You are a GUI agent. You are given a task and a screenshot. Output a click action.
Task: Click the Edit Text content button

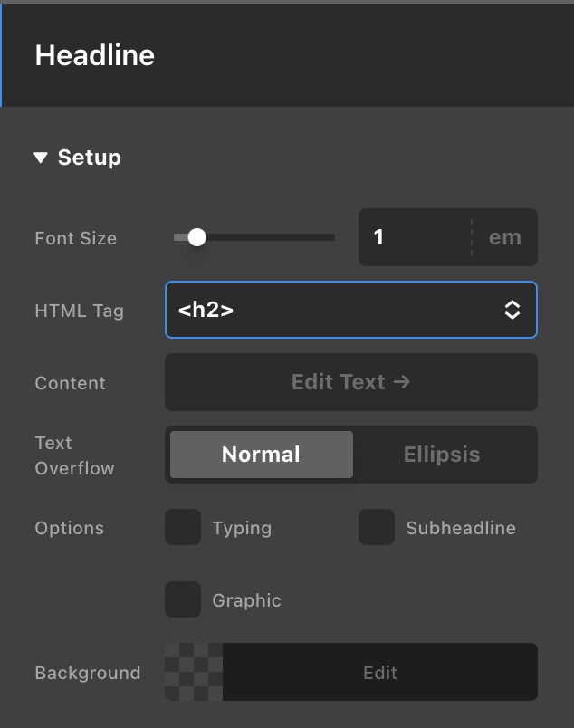pos(350,382)
